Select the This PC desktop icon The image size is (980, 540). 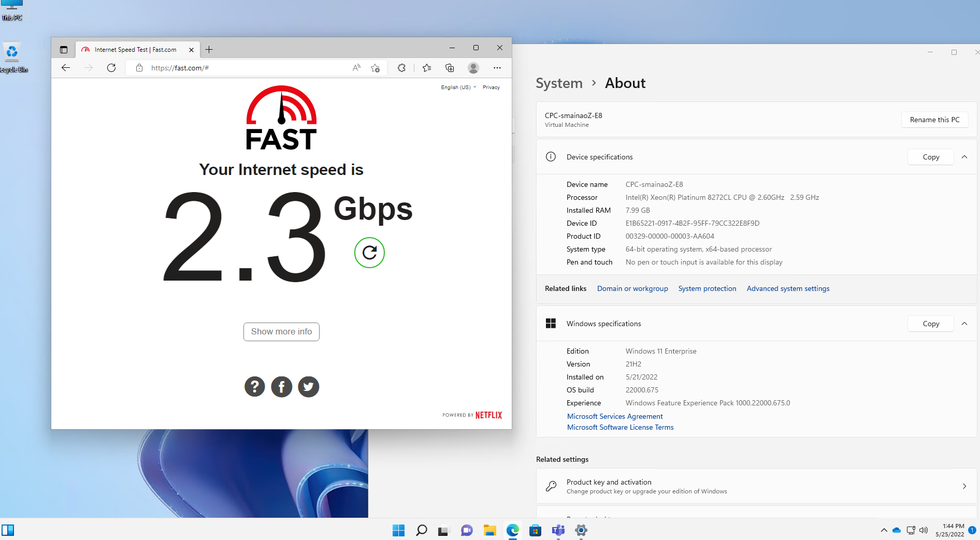(x=12, y=11)
